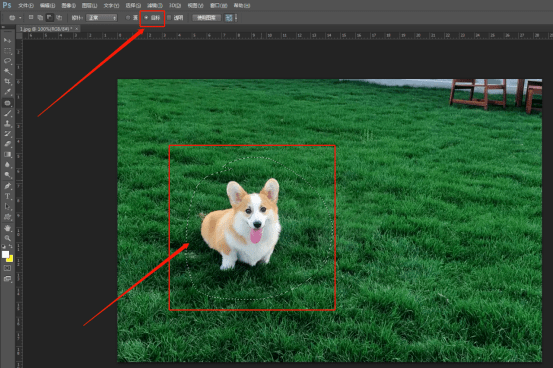
Task: Select the Eyedropper tool
Action: click(7, 92)
